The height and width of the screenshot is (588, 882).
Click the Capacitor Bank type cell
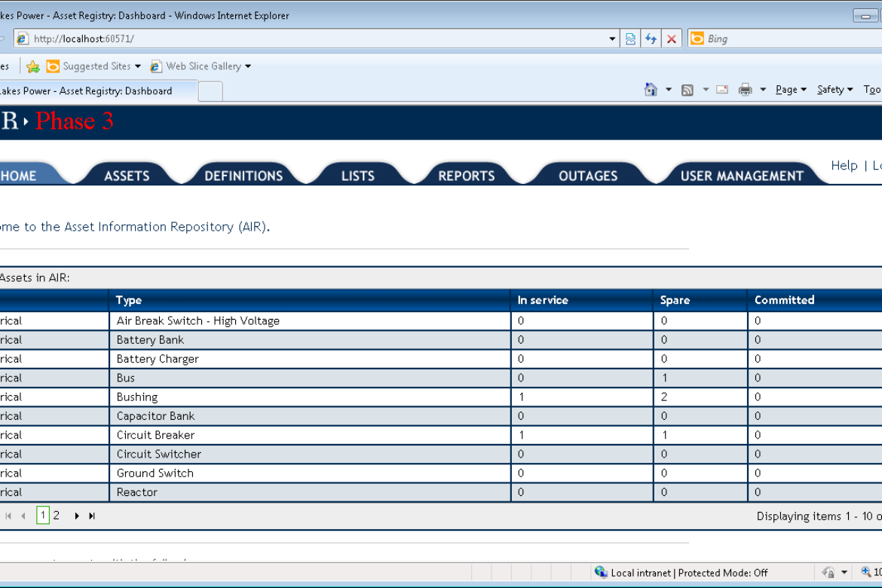click(310, 416)
